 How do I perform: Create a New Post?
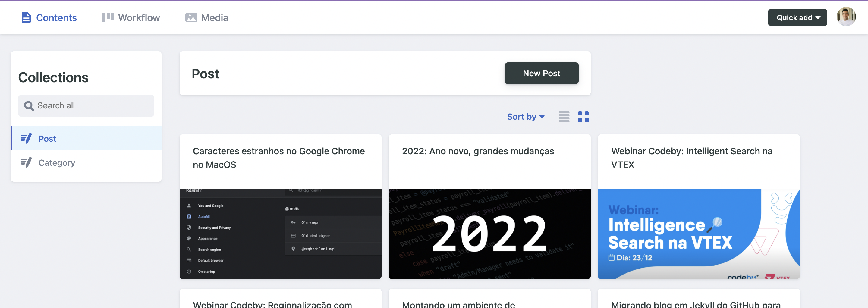(x=541, y=73)
